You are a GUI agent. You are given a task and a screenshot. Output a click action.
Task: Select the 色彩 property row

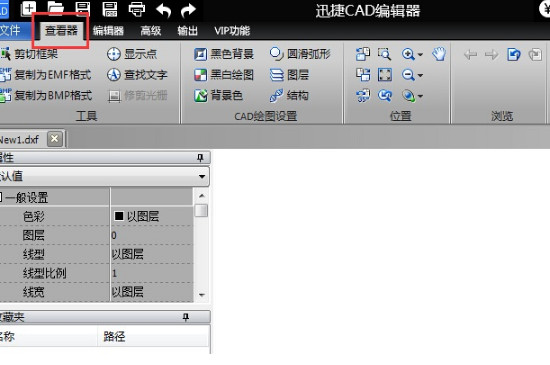[x=96, y=216]
